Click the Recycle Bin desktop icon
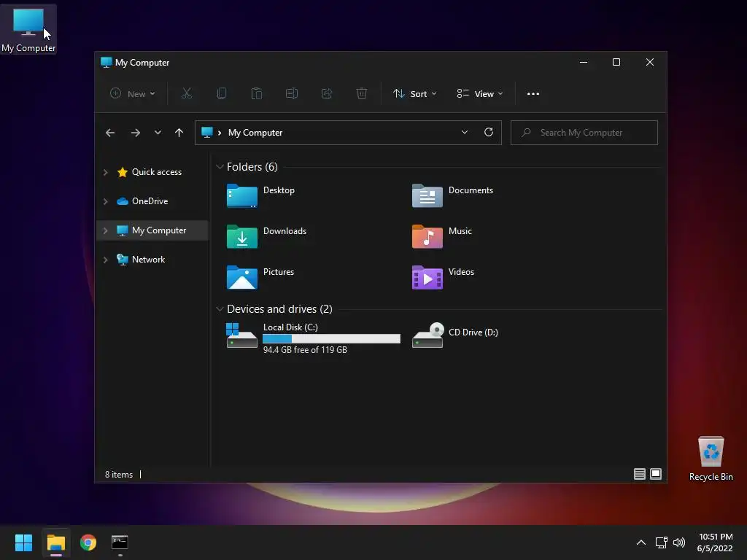 coord(711,459)
